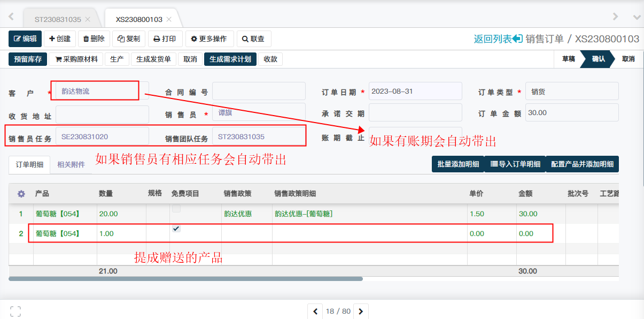Go to next page arrow

coord(361,311)
